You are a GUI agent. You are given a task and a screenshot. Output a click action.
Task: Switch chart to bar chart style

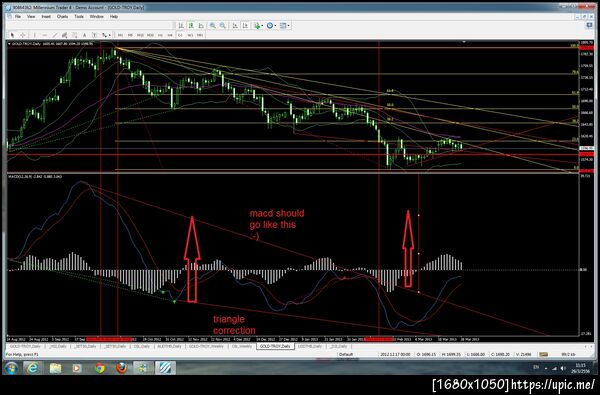tap(181, 26)
